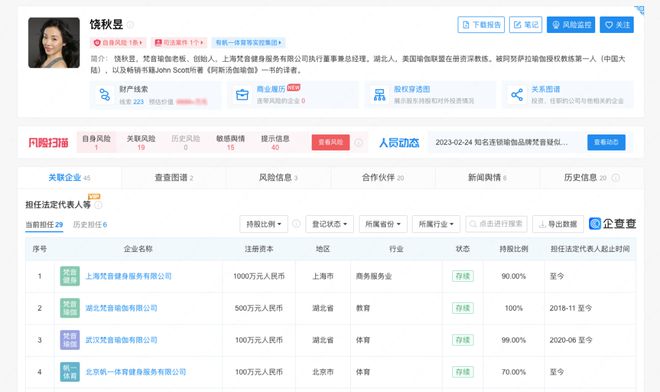Open 北京帆一体育健身服务有限公司 company link
The height and width of the screenshot is (392, 660).
click(136, 372)
